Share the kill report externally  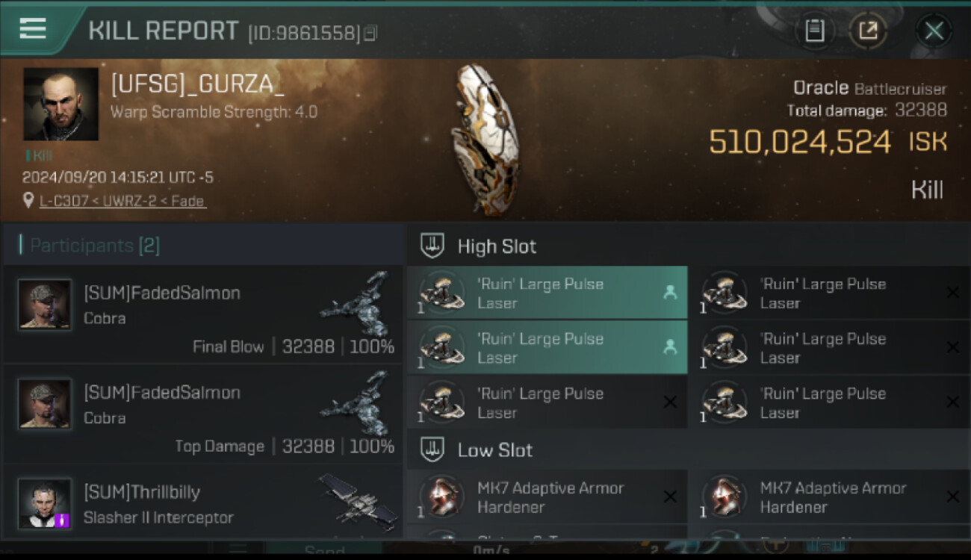tap(868, 31)
